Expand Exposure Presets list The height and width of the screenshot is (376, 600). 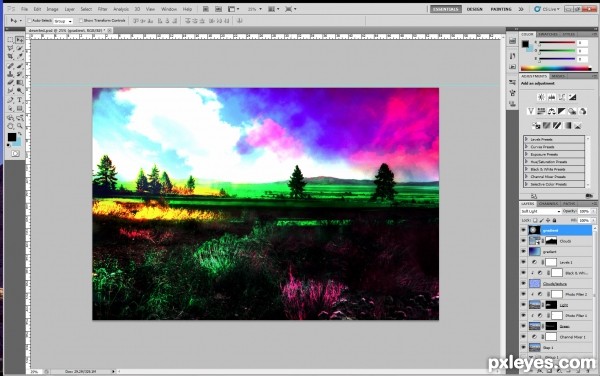click(527, 154)
